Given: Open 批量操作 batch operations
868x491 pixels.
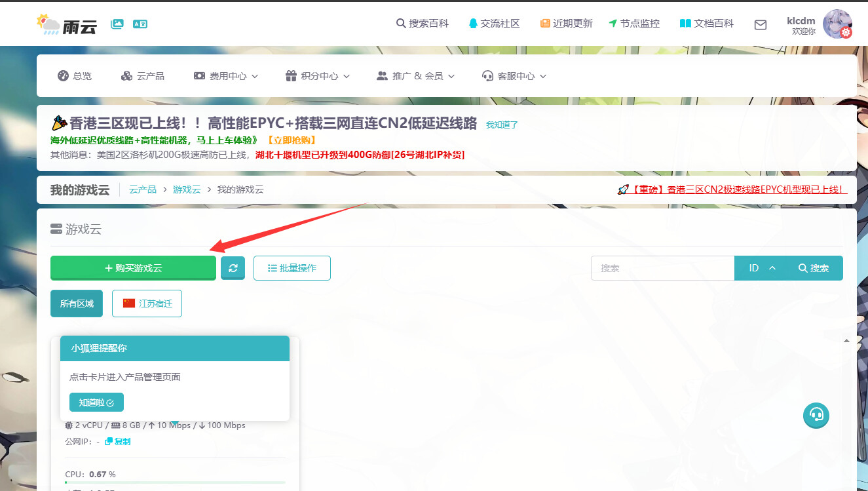Looking at the screenshot, I should 292,268.
